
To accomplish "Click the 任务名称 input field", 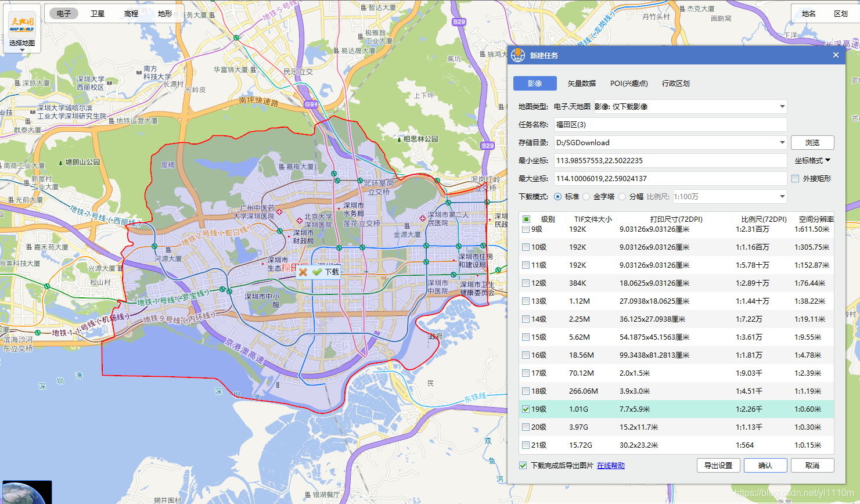I will [x=670, y=124].
